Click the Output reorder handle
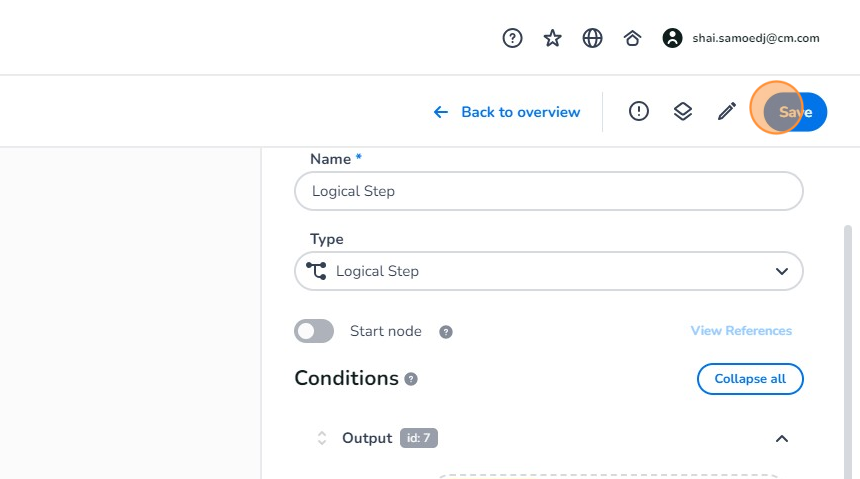The width and height of the screenshot is (860, 479). 322,438
